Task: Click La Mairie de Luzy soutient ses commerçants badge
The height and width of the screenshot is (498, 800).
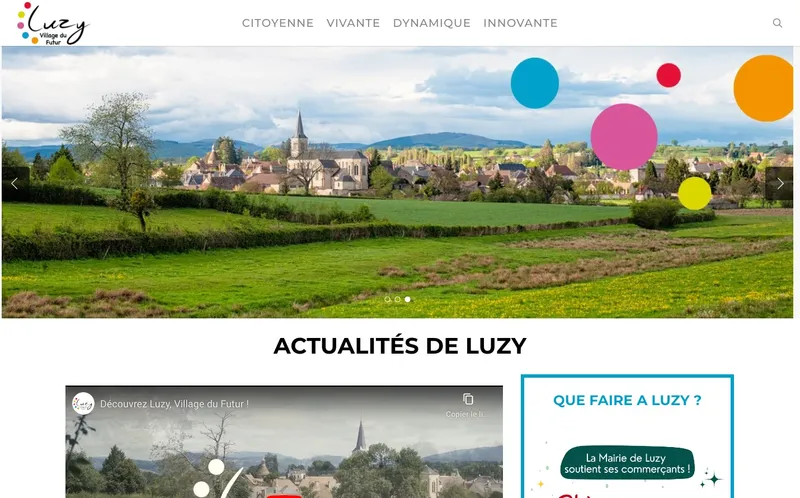Action: click(628, 463)
